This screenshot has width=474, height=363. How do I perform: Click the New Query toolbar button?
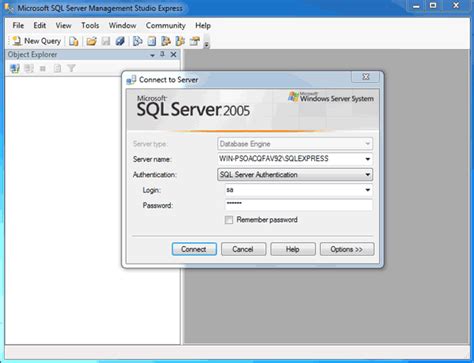coord(37,41)
